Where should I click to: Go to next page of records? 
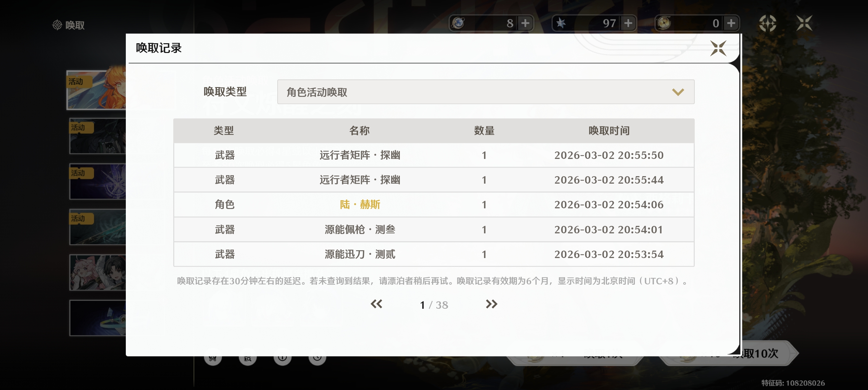pos(491,304)
